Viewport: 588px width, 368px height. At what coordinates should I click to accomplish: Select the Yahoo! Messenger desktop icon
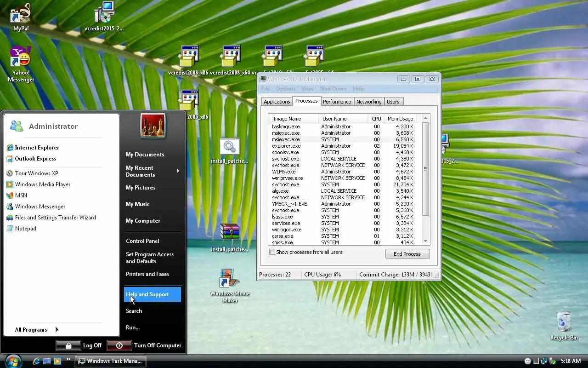click(x=21, y=64)
